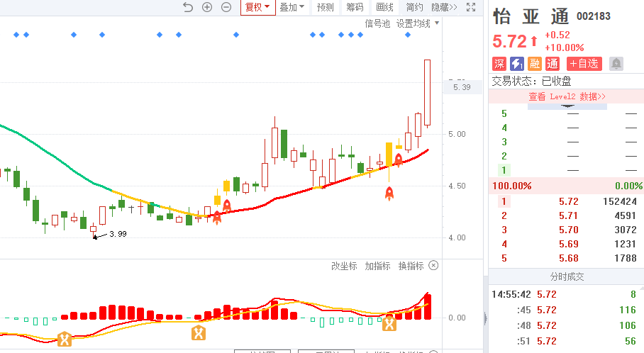
Task: Click the 100.00% bid ratio value
Action: tap(512, 186)
